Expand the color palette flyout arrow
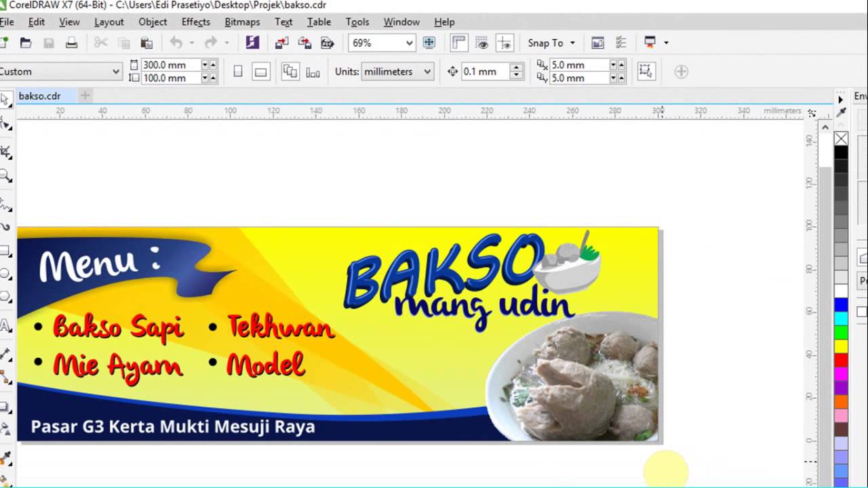The width and height of the screenshot is (868, 488). (x=841, y=100)
